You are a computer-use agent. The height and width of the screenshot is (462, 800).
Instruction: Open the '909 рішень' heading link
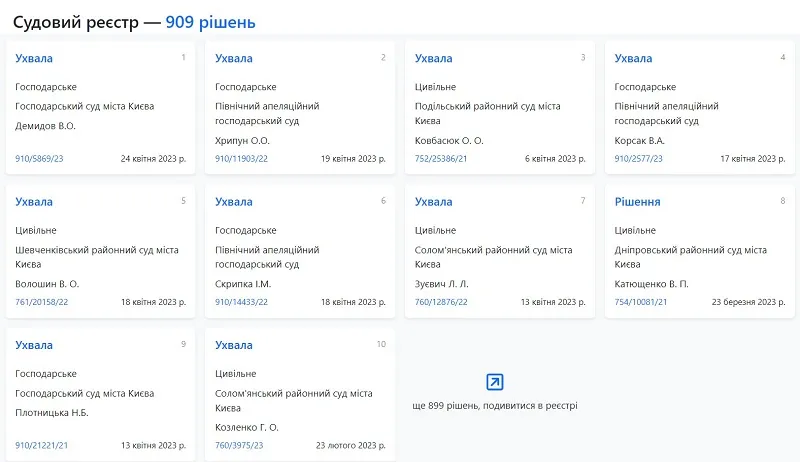click(x=210, y=22)
